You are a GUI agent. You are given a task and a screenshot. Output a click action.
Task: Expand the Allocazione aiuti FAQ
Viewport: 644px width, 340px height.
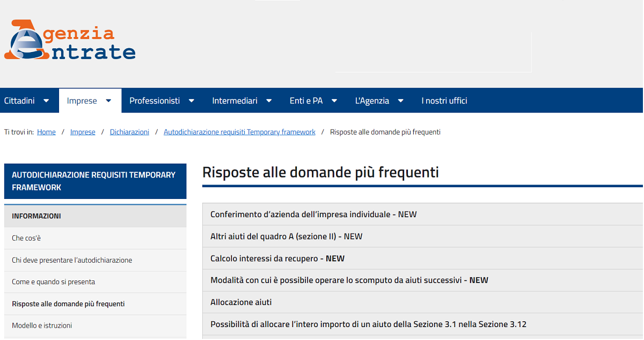[423, 302]
